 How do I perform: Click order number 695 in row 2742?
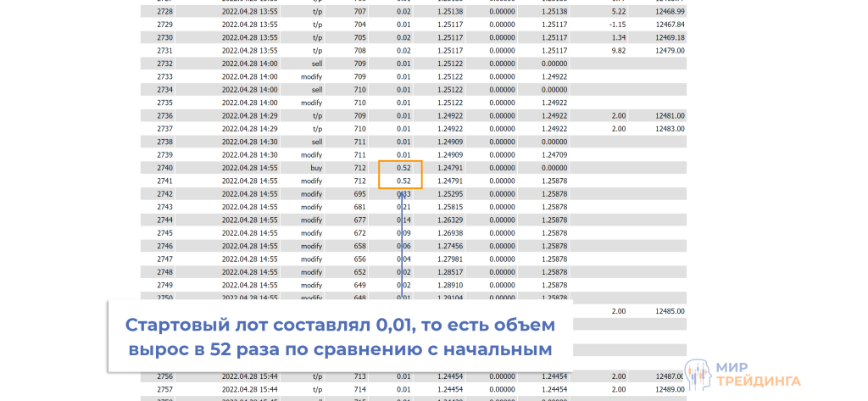click(360, 194)
